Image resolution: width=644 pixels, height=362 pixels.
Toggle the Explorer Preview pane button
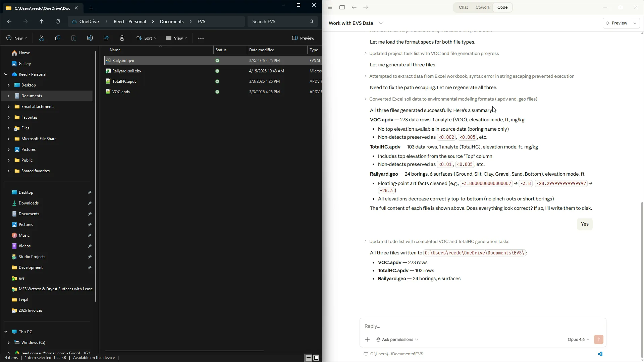[303, 38]
